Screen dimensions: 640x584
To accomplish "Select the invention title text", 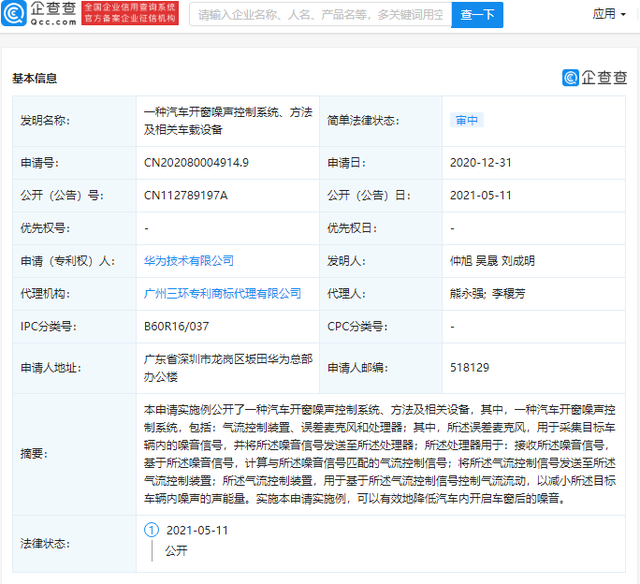I will [228, 121].
